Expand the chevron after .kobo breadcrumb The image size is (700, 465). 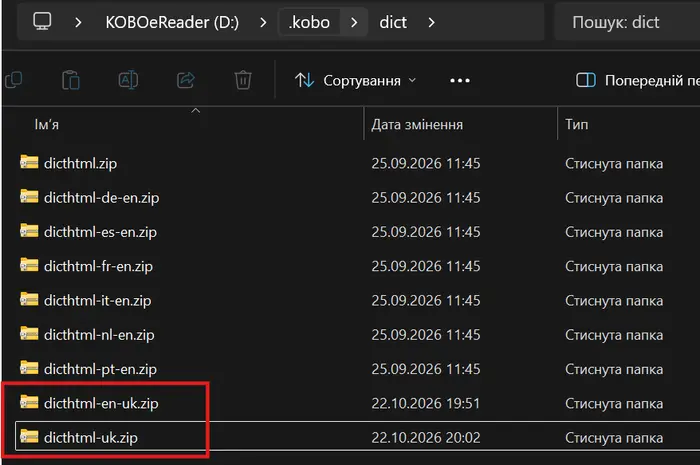(354, 22)
